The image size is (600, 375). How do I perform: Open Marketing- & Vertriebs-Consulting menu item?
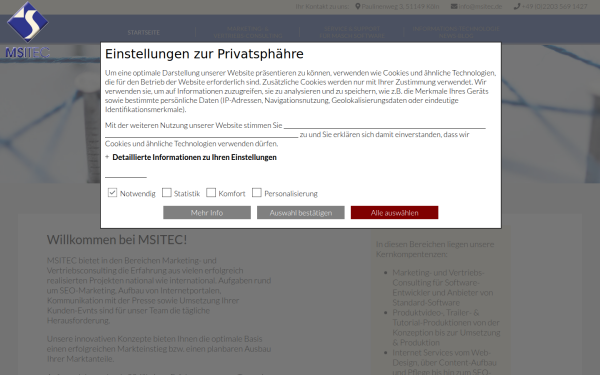[x=248, y=32]
